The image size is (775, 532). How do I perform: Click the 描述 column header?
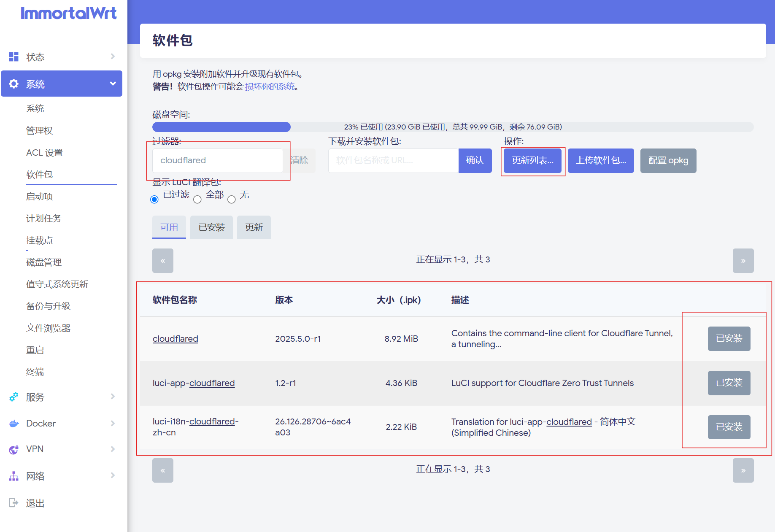[x=460, y=300]
